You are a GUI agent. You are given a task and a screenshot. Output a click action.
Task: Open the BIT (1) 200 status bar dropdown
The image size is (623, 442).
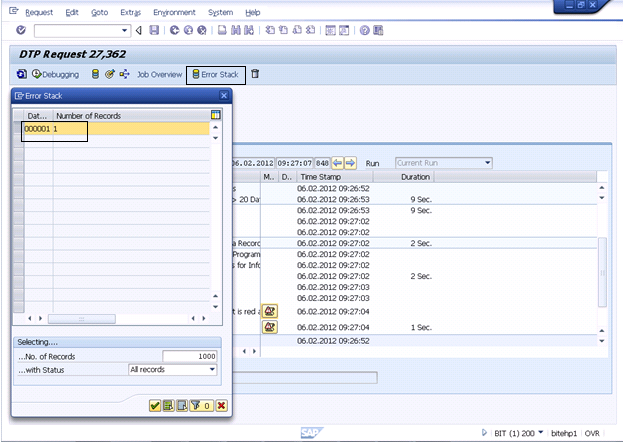point(540,432)
